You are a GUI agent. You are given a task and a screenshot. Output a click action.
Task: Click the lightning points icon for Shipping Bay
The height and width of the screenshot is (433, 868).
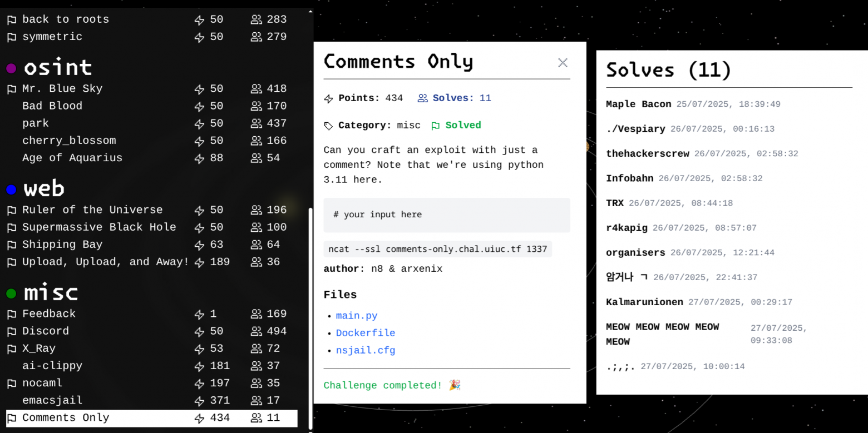[199, 245]
